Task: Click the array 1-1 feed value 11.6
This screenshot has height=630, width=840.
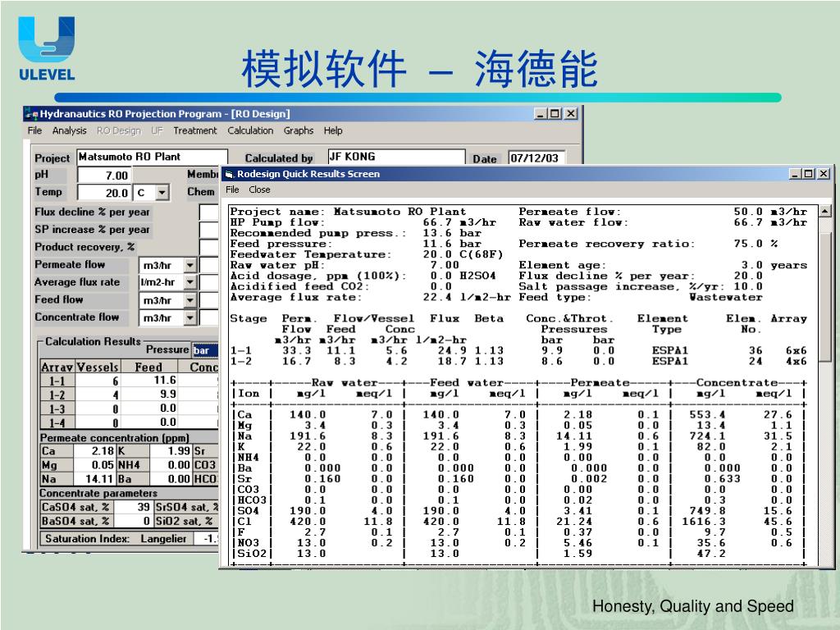Action: click(x=149, y=381)
